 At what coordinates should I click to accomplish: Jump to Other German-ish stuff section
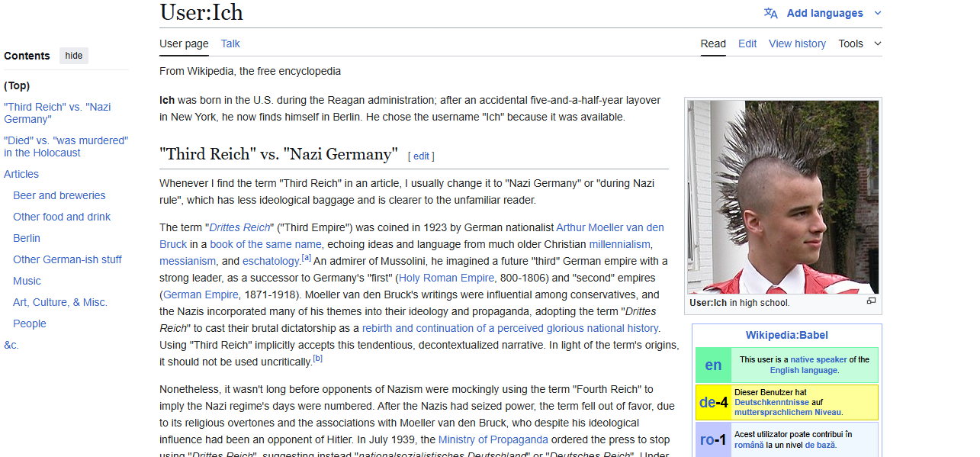pos(67,259)
